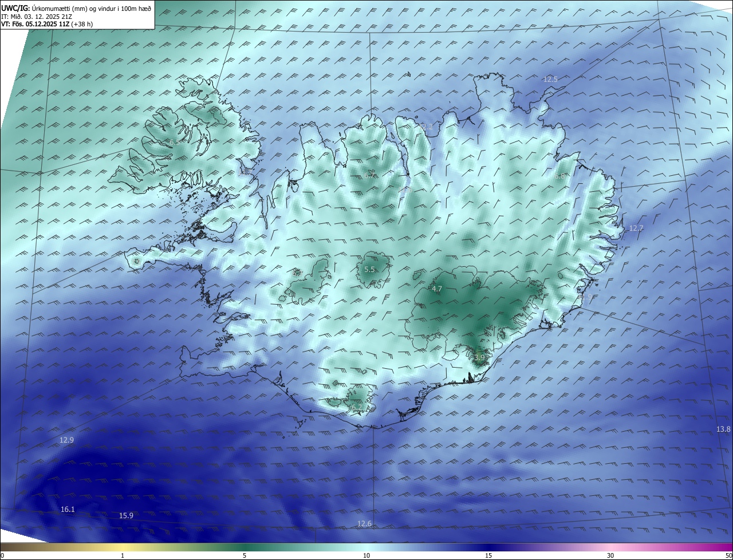This screenshot has width=733, height=560.
Task: Click the colour scale tick label '5'
Action: [x=245, y=555]
